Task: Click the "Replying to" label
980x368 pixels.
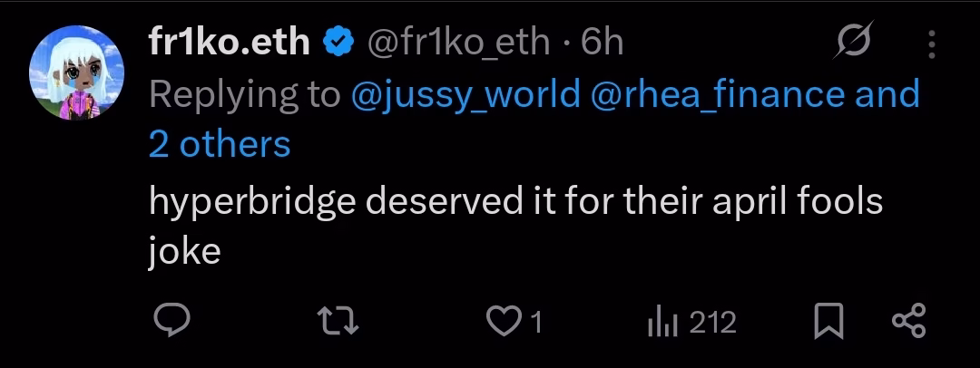Action: pos(244,93)
